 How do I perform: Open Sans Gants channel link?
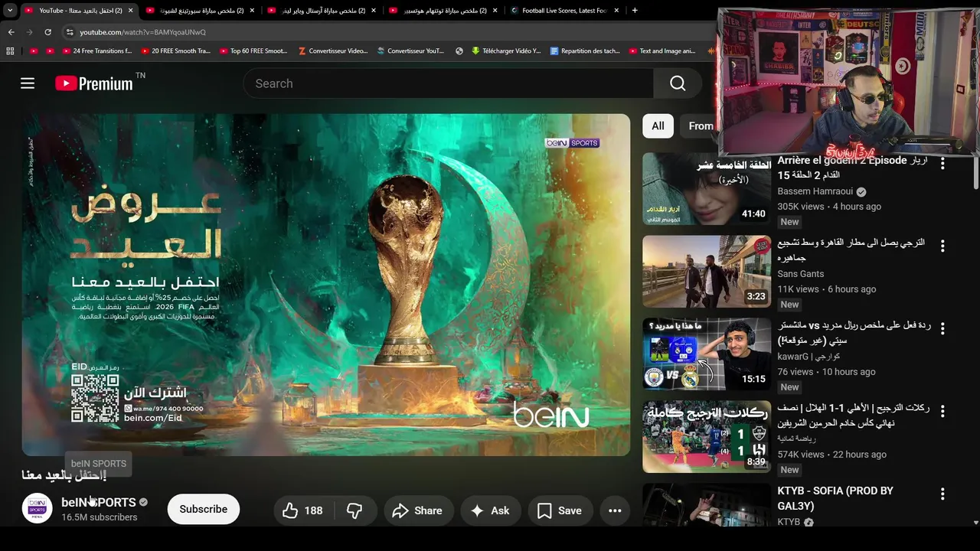point(801,274)
